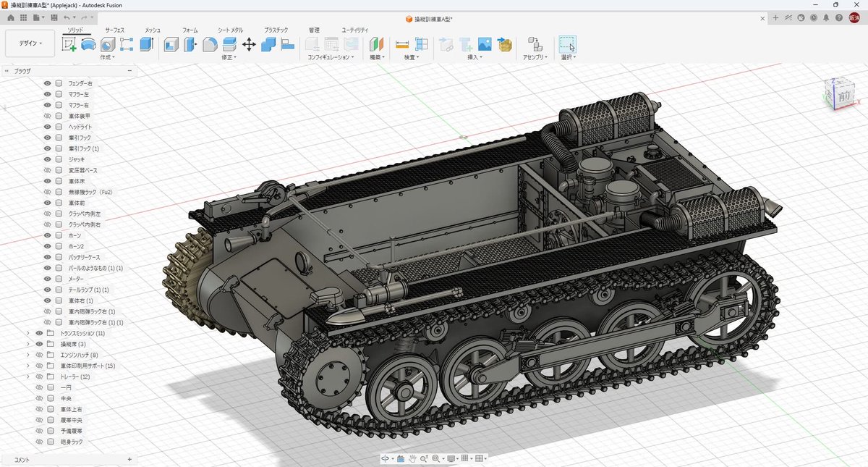This screenshot has height=467, width=868.
Task: Open the 修正 dropdown menu
Action: pos(229,57)
